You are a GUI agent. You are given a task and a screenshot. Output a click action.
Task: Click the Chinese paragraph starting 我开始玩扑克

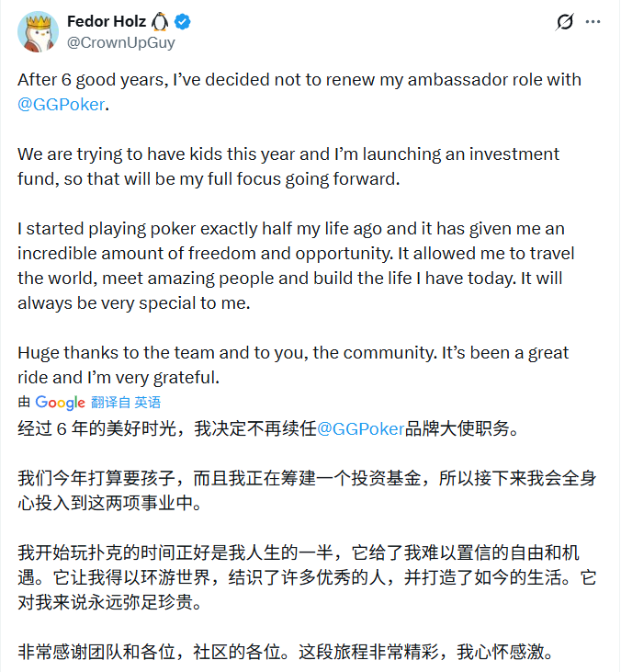[x=276, y=579]
